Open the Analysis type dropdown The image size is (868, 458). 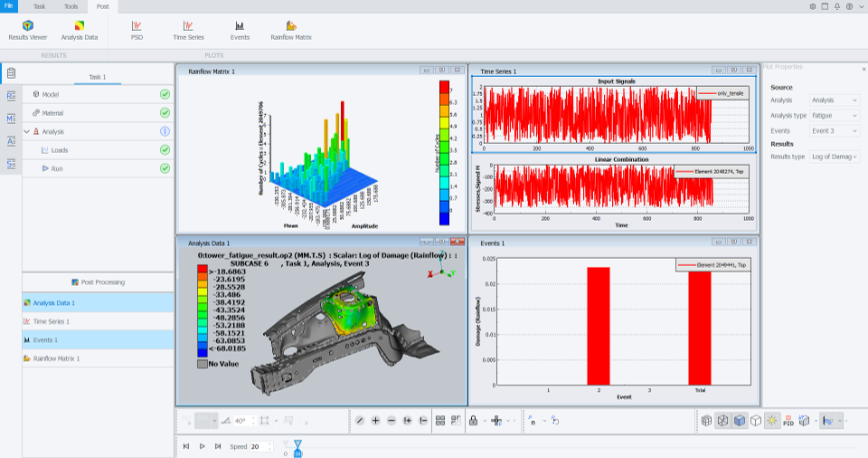(x=835, y=116)
